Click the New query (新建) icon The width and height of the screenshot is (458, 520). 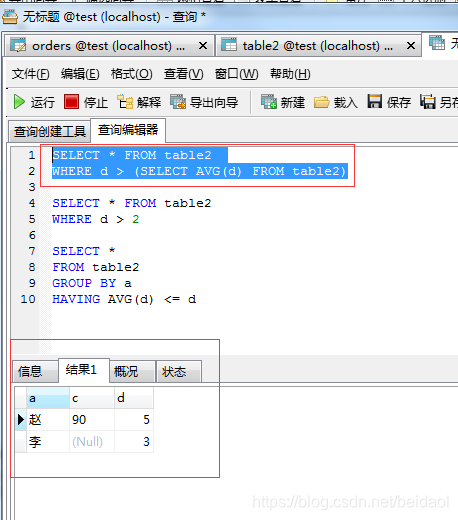tap(269, 102)
